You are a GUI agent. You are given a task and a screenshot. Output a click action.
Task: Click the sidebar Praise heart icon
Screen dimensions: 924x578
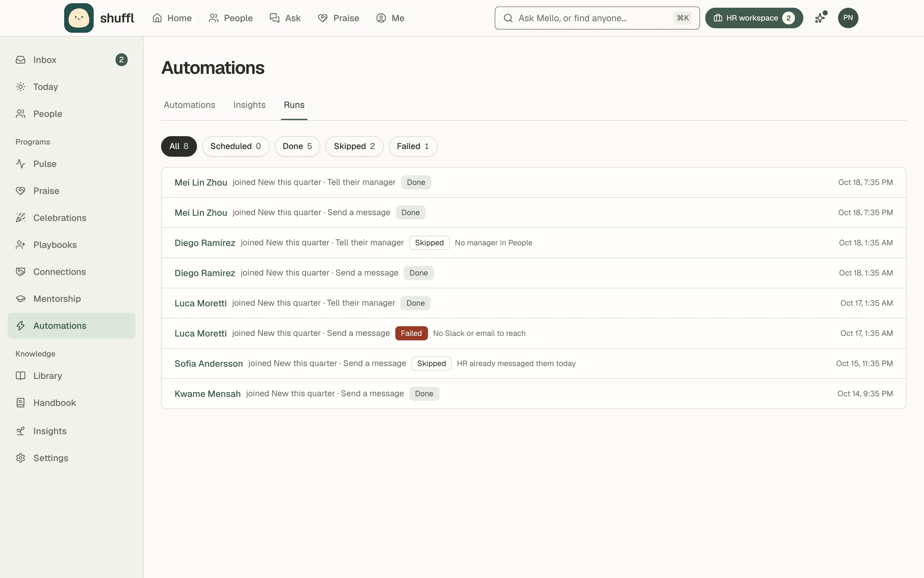point(21,191)
